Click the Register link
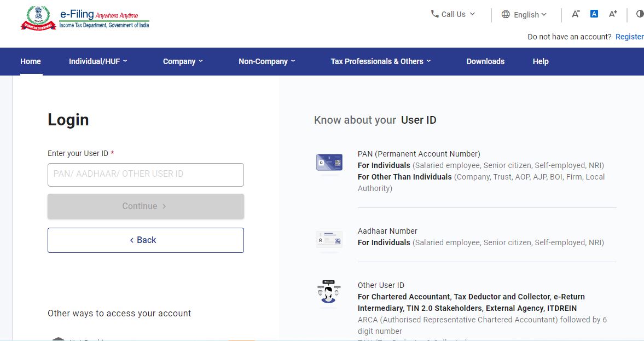Image resolution: width=644 pixels, height=341 pixels. tap(629, 37)
